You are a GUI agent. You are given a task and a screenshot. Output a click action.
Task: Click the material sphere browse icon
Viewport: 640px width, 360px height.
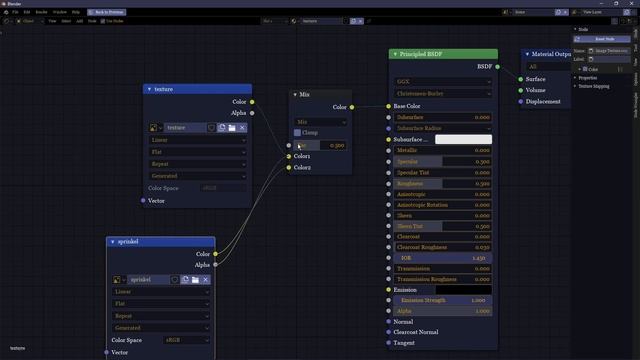pyautogui.click(x=294, y=21)
